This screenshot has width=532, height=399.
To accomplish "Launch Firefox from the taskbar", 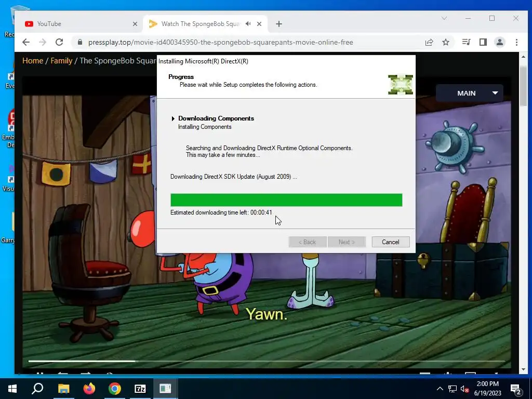I will pyautogui.click(x=89, y=389).
